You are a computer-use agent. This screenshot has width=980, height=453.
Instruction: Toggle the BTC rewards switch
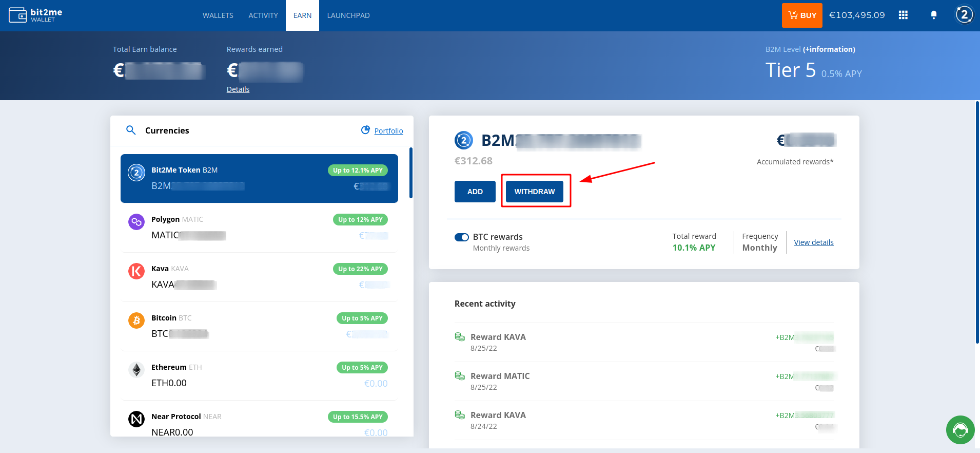coord(462,237)
